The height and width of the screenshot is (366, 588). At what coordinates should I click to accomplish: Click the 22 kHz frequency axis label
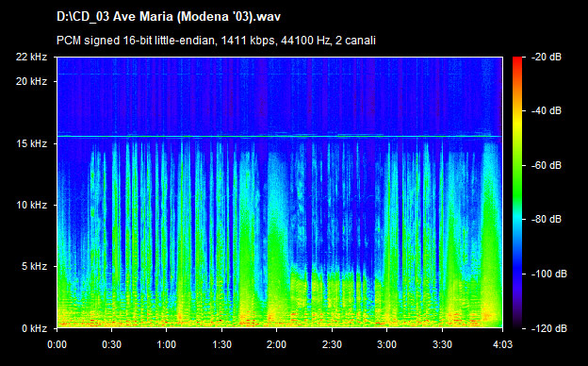[x=31, y=57]
